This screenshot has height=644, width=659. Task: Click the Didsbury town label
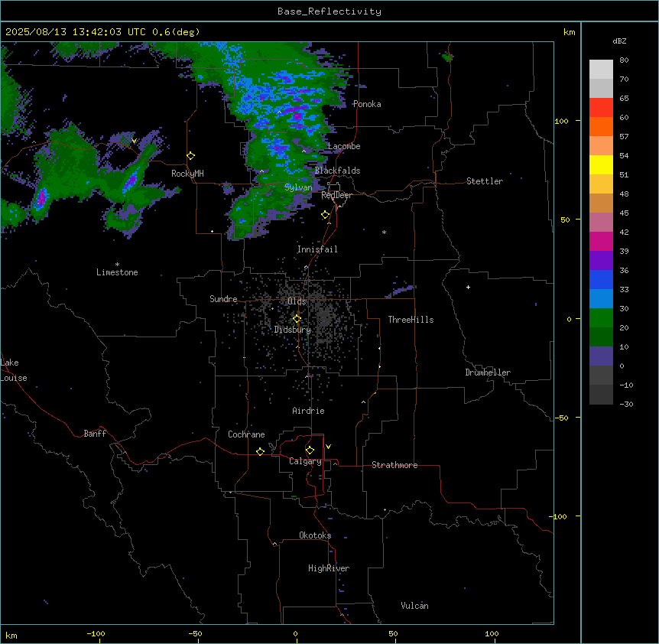click(293, 330)
